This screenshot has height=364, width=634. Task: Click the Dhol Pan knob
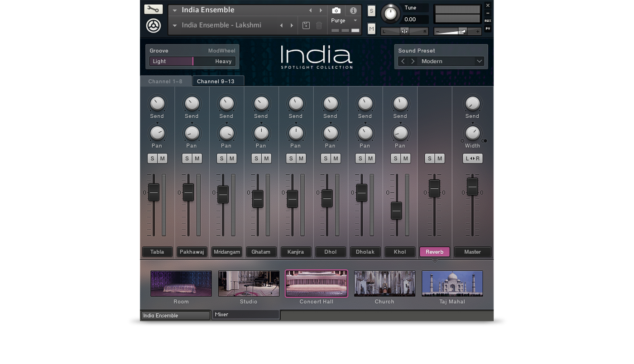coord(330,133)
